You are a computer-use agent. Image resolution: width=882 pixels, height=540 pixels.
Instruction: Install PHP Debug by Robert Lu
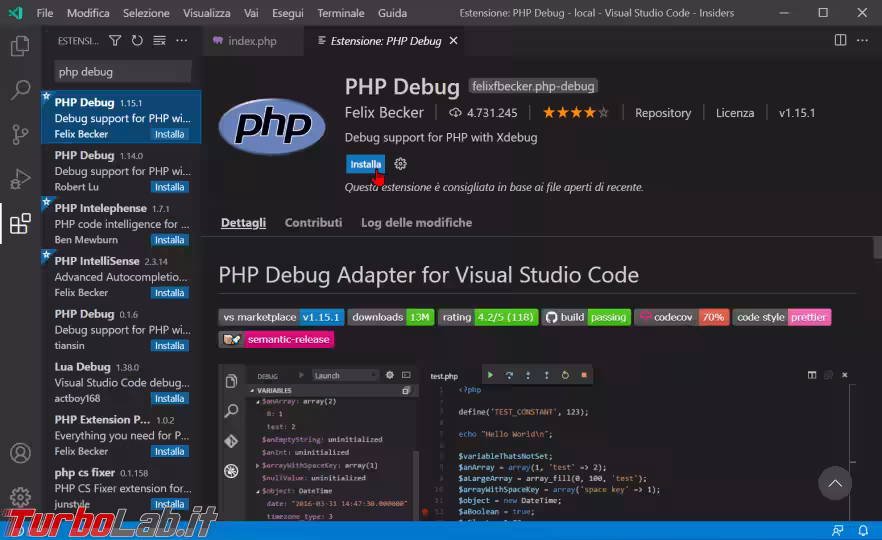169,187
